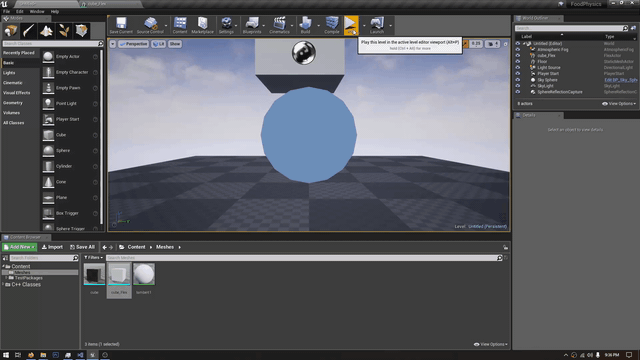Image resolution: width=640 pixels, height=360 pixels.
Task: Open the Play options dropdown arrow
Action: pos(364,26)
